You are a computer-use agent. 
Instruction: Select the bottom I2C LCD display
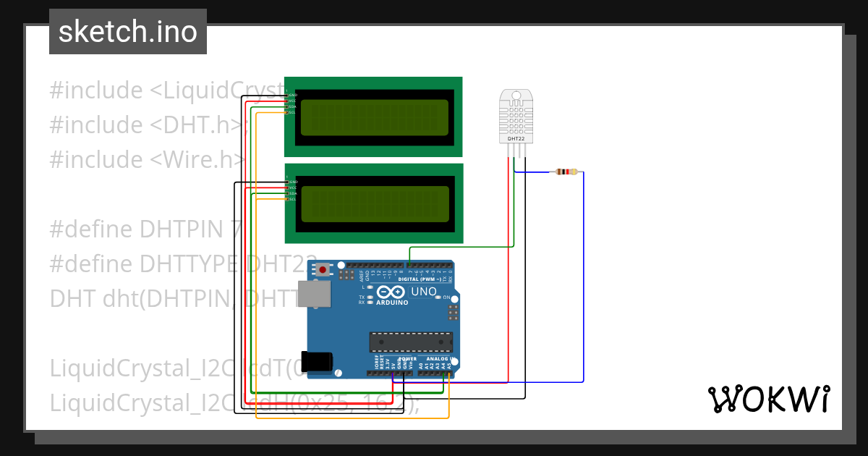(375, 203)
